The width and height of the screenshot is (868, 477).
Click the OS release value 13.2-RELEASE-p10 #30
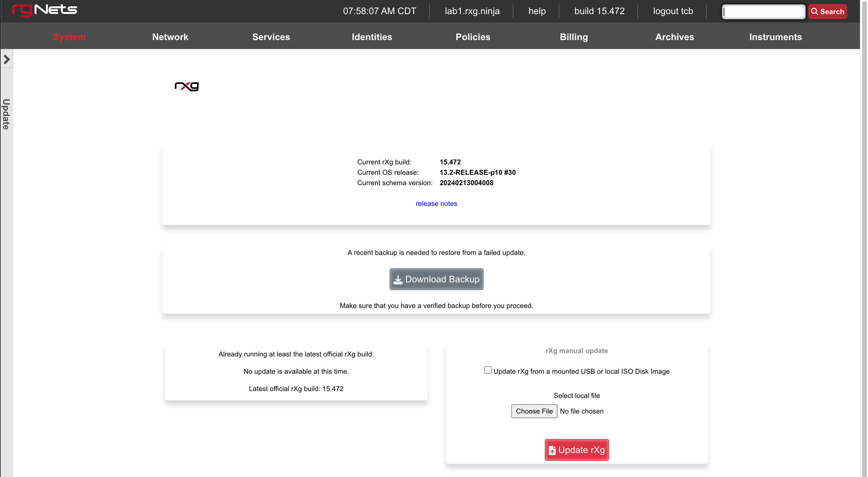pyautogui.click(x=478, y=172)
